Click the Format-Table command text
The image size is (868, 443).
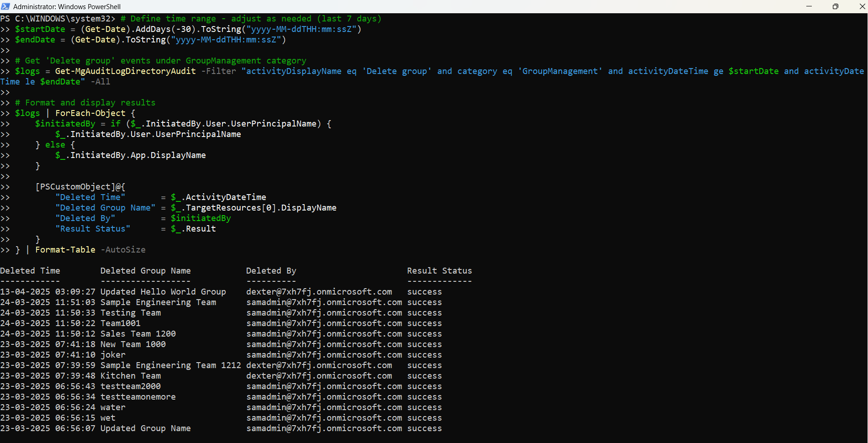65,250
